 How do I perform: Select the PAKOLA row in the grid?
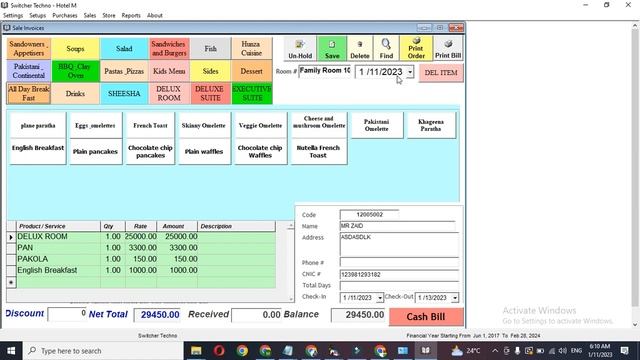pyautogui.click(x=141, y=259)
